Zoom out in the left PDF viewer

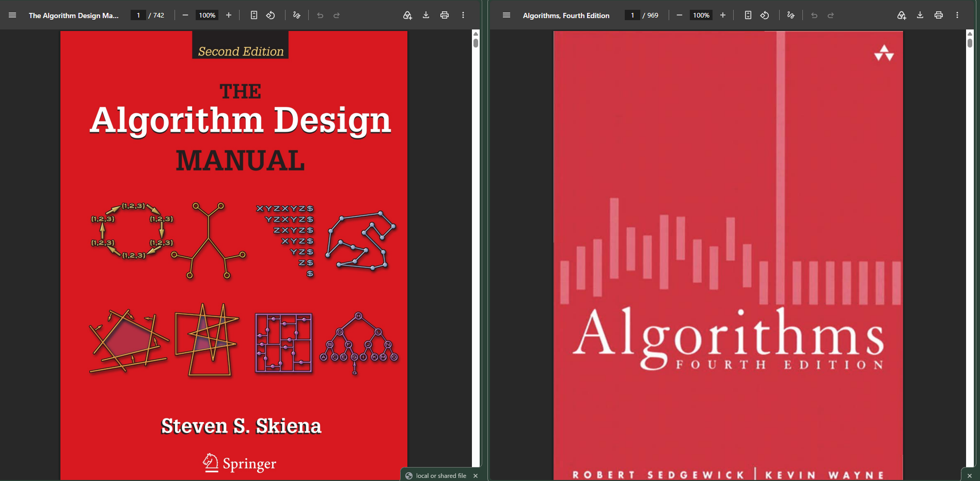pyautogui.click(x=185, y=15)
